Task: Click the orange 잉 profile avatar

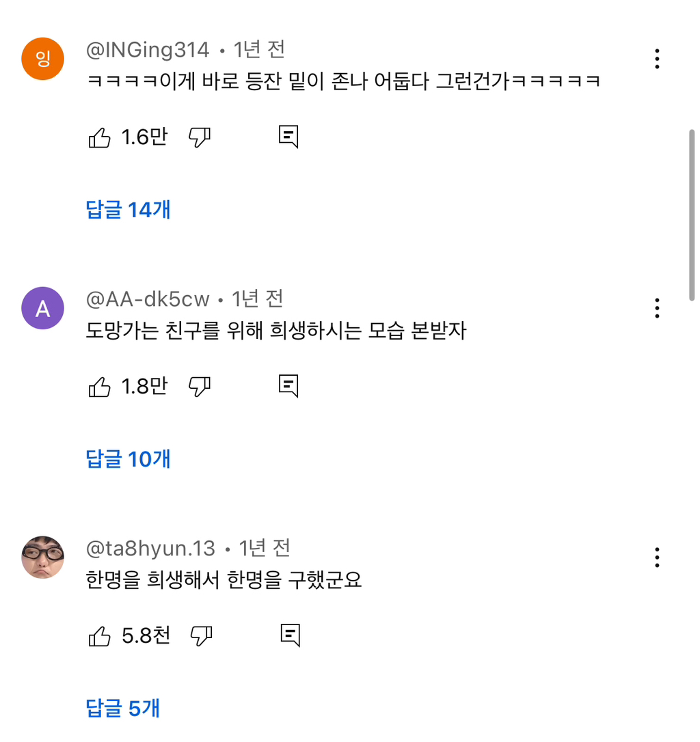Action: (x=43, y=59)
